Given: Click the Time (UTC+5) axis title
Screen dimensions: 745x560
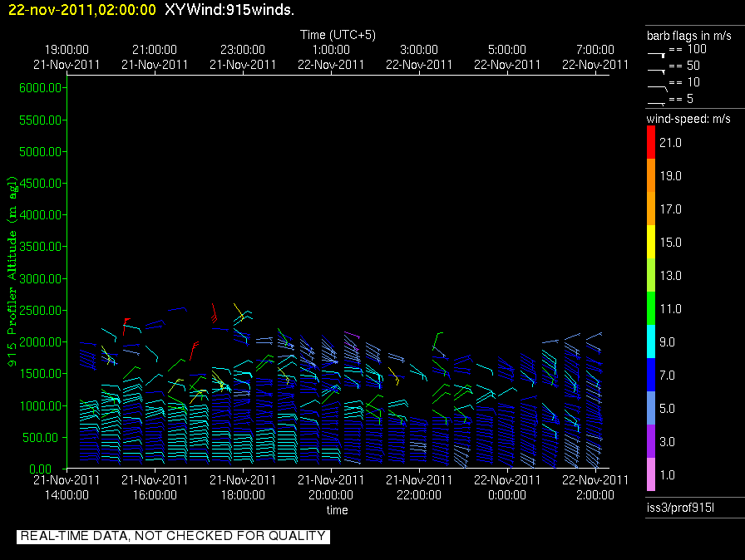Looking at the screenshot, I should [338, 35].
